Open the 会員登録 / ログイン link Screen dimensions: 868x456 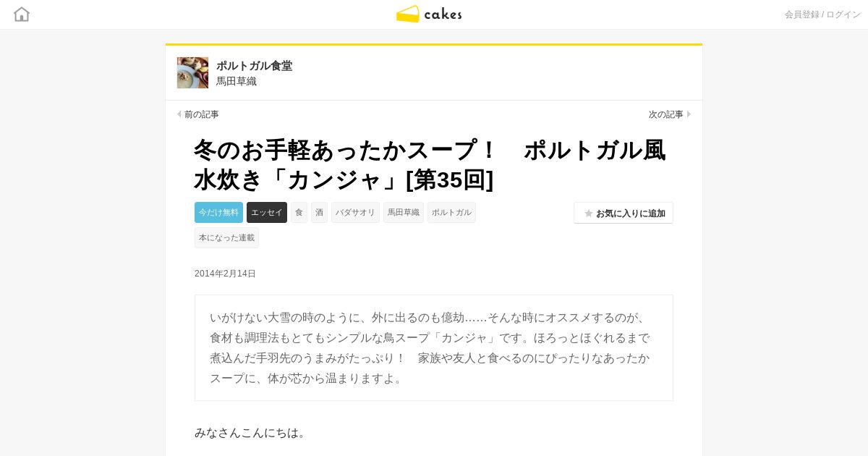822,14
